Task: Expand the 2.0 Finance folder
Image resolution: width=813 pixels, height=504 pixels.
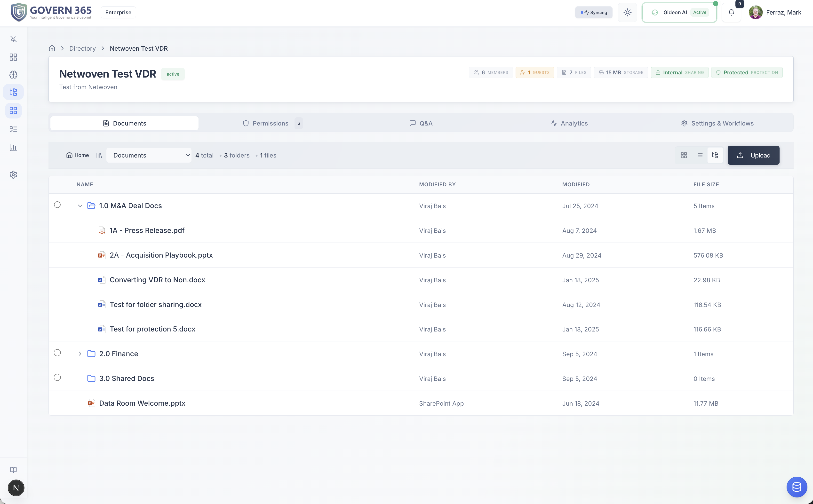Action: [x=80, y=354]
